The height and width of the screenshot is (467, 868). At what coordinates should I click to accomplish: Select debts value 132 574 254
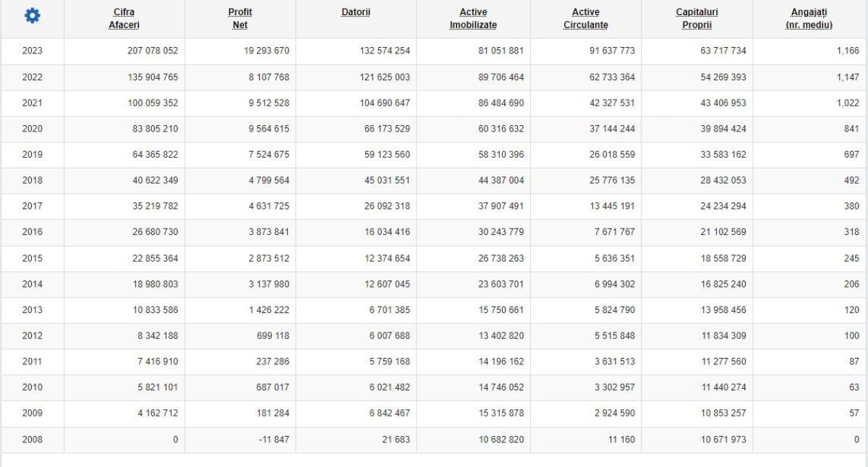(384, 51)
